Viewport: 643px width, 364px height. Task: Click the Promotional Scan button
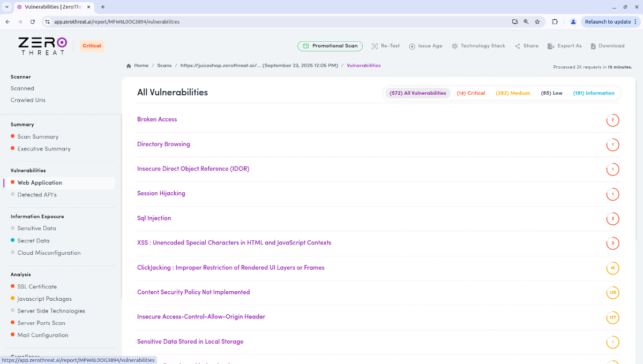point(330,46)
